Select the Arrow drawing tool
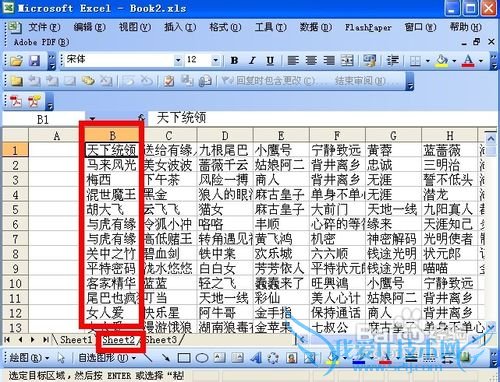 click(x=165, y=358)
